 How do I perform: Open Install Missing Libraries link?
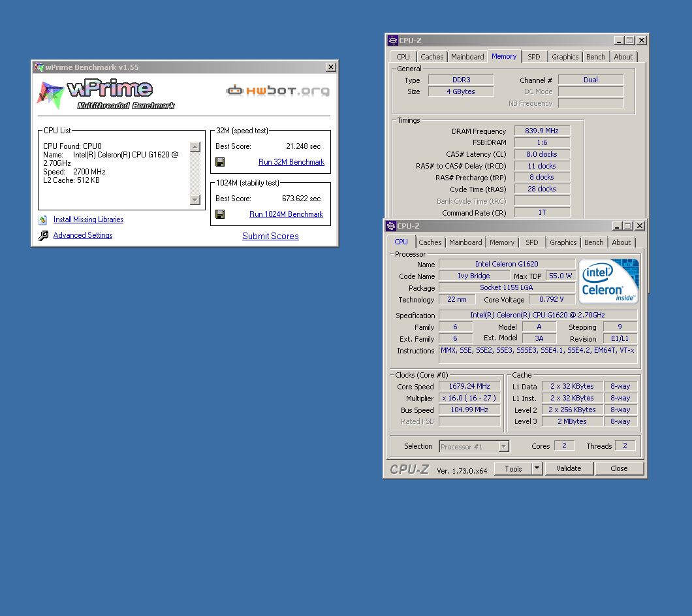(88, 219)
